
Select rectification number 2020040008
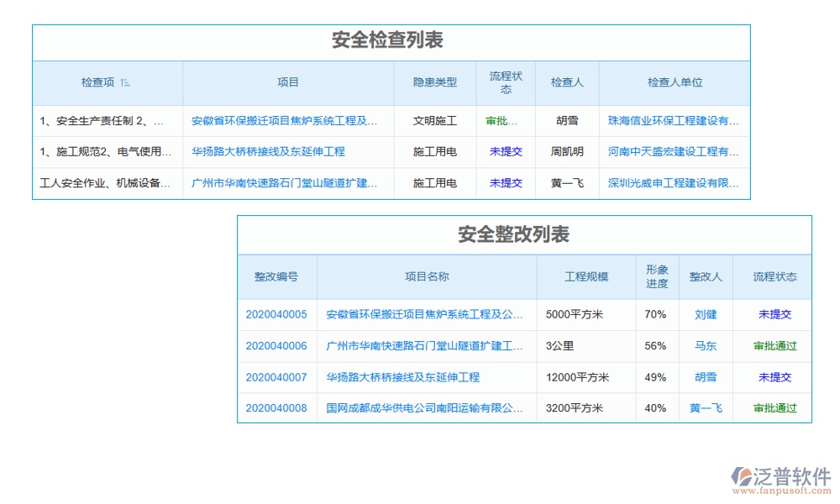(x=277, y=408)
